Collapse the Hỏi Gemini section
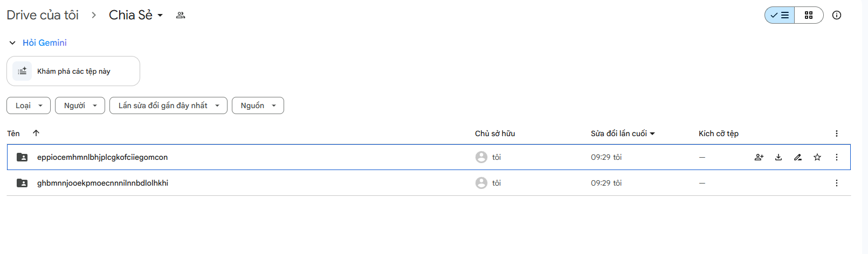Screen dimensions: 868x254 [12, 43]
